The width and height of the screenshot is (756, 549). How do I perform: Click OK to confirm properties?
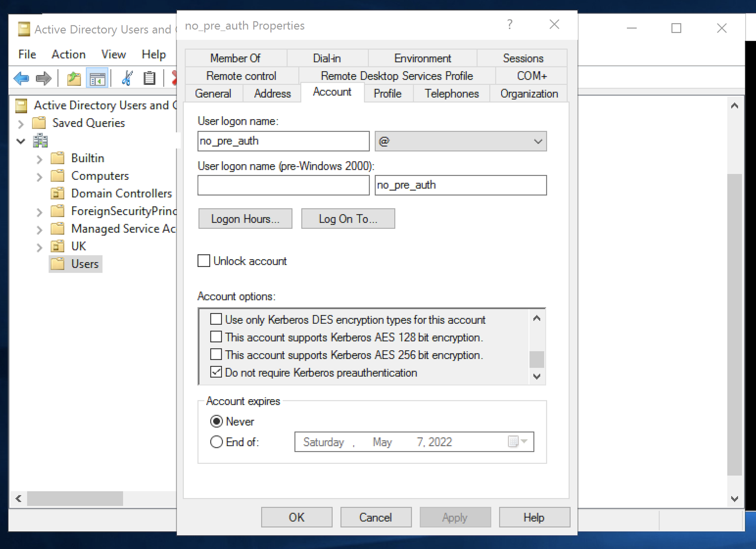pos(297,517)
